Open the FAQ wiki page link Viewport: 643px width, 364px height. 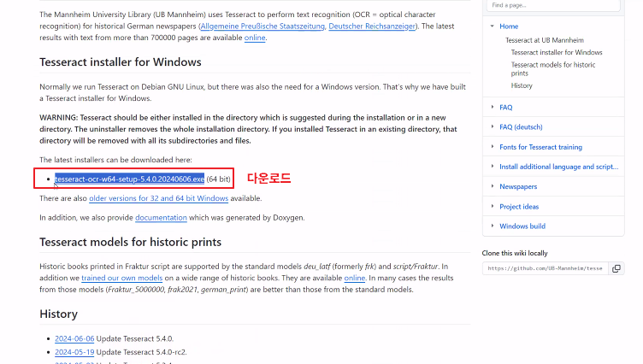[x=505, y=108]
